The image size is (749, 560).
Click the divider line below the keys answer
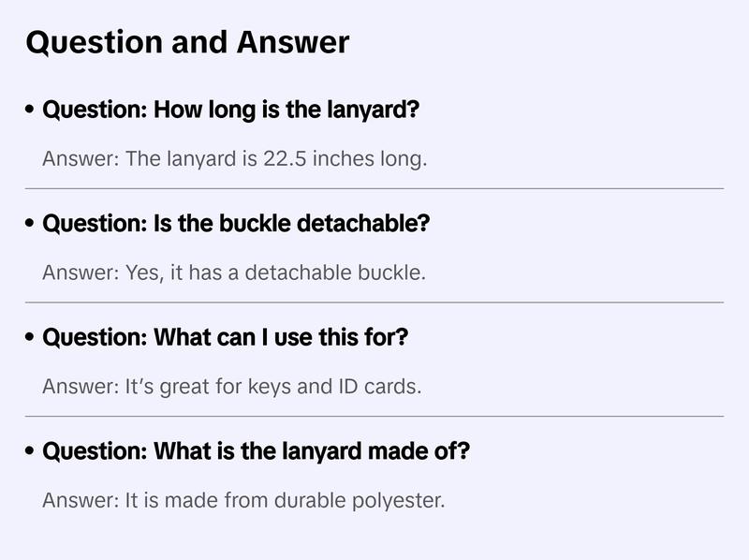(x=374, y=416)
